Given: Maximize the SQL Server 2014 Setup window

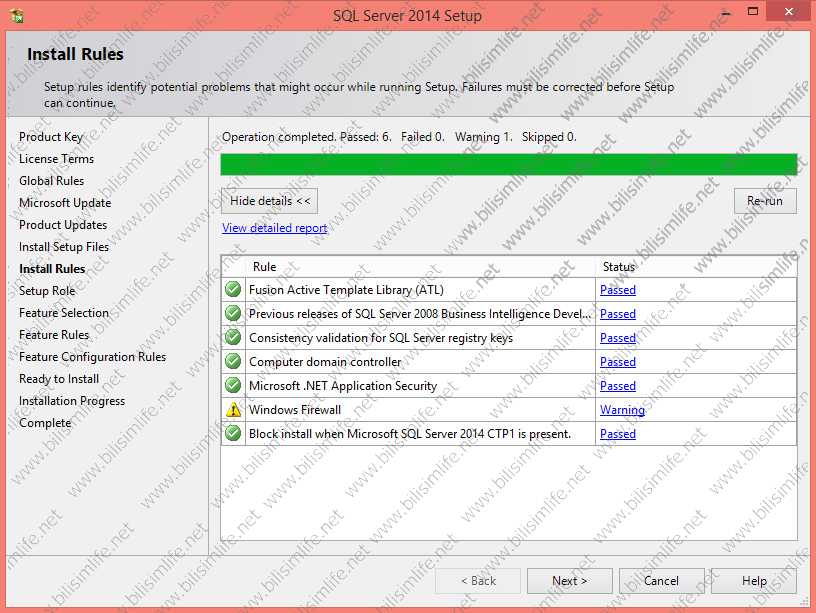Looking at the screenshot, I should tap(753, 11).
